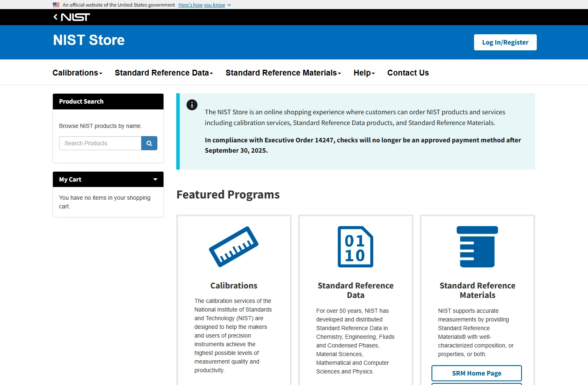Click the Executive Order 14247 notice text

click(363, 145)
